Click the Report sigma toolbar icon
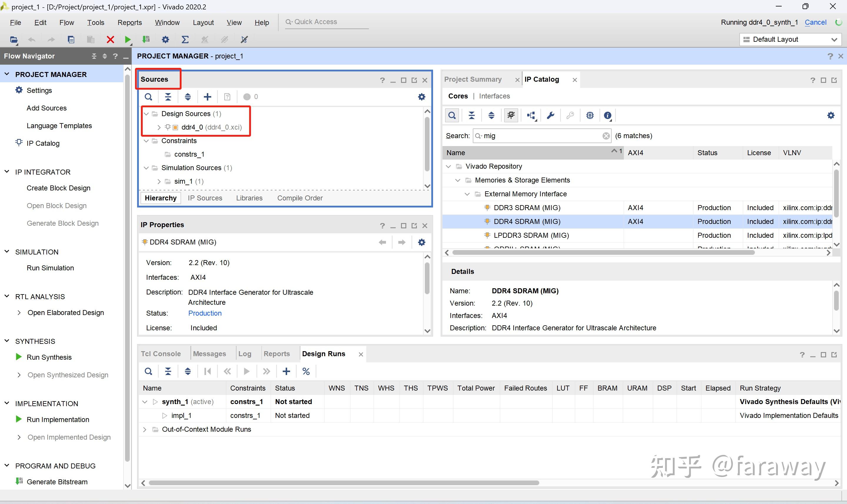847x504 pixels. 185,40
